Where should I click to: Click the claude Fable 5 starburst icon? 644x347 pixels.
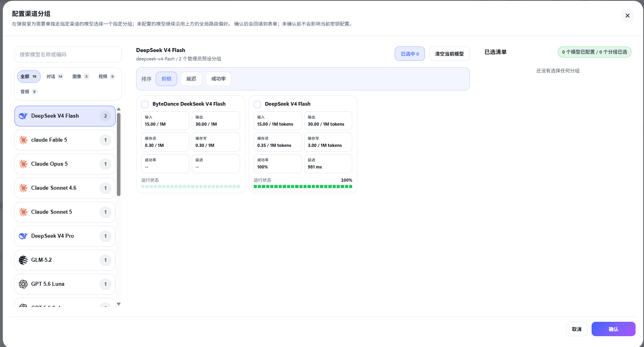point(23,140)
